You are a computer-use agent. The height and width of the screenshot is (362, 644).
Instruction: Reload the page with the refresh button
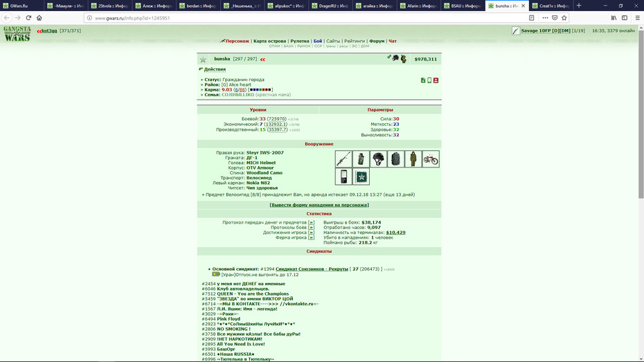pos(28,17)
